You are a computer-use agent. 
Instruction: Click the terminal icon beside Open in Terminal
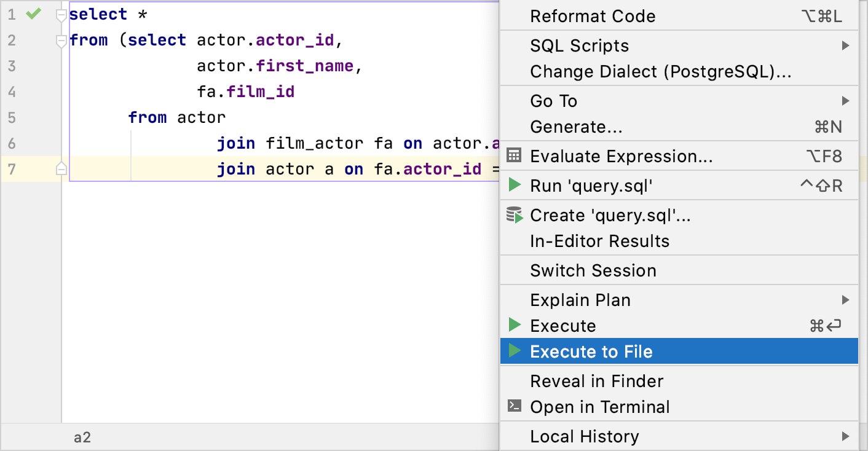coord(514,406)
